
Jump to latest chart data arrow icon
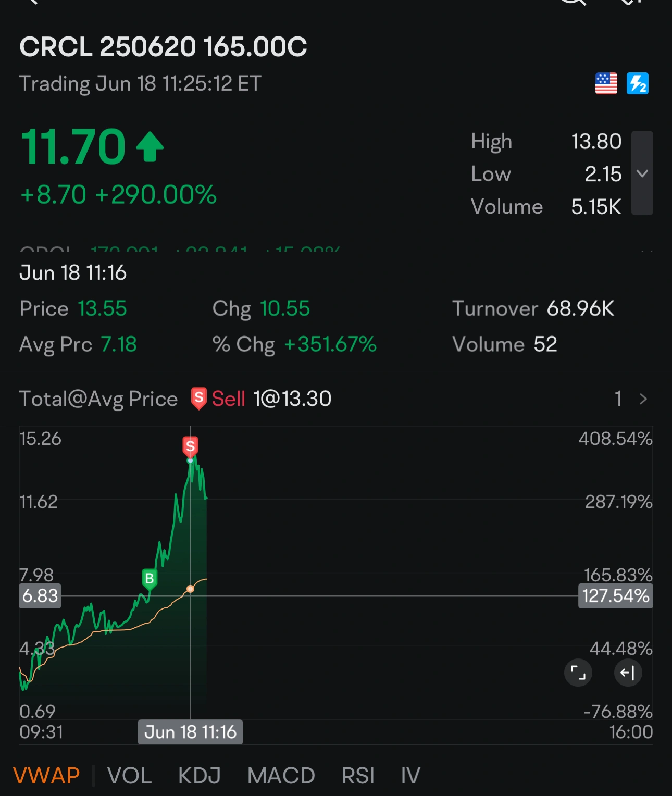(628, 673)
